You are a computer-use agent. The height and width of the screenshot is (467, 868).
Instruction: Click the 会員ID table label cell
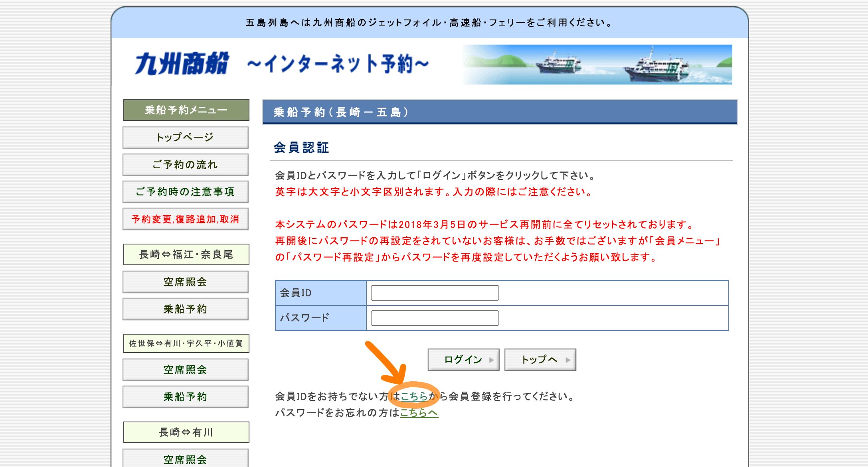(321, 293)
